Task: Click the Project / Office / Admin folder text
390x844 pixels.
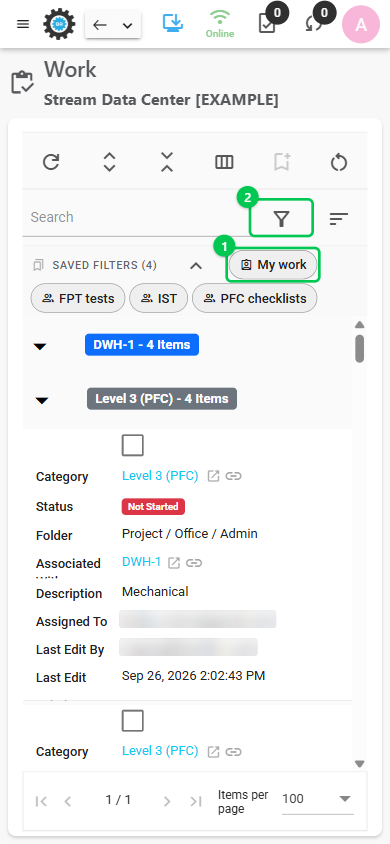Action: [190, 534]
